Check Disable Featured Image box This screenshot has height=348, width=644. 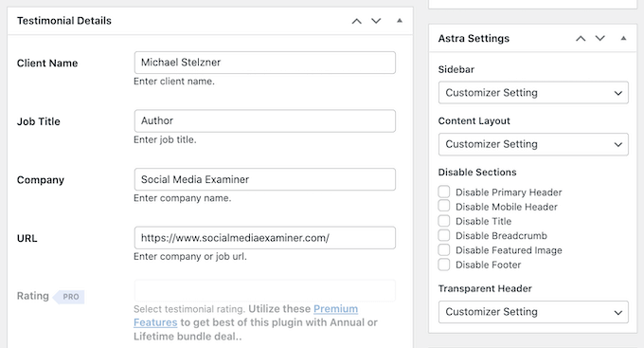pos(443,249)
